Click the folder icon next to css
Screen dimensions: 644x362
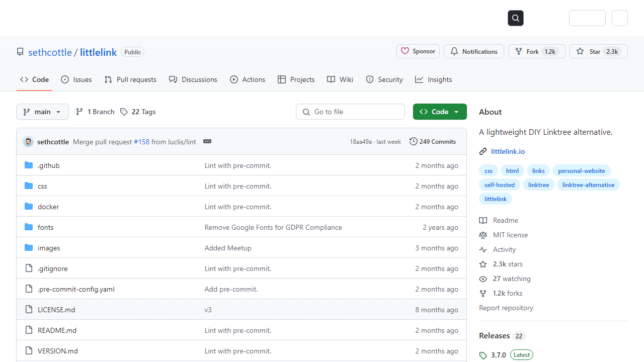click(x=29, y=186)
